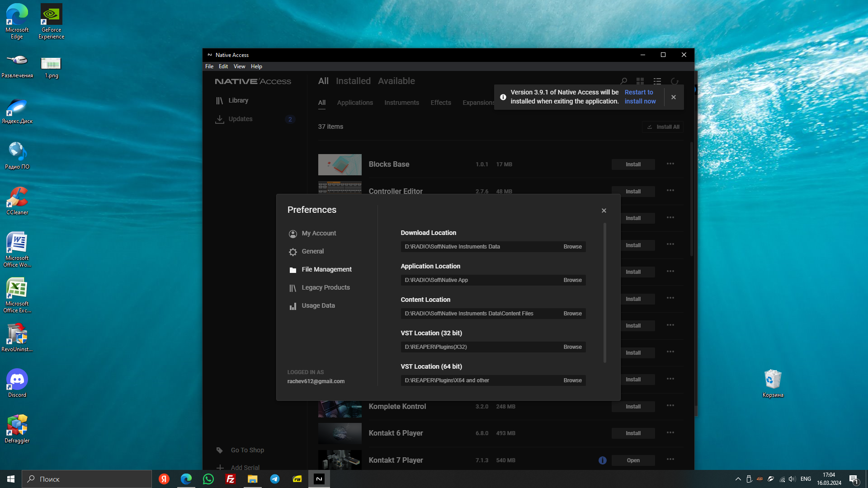Screen dimensions: 868x488
Task: Open Kontakt 7 Player
Action: [x=633, y=460]
